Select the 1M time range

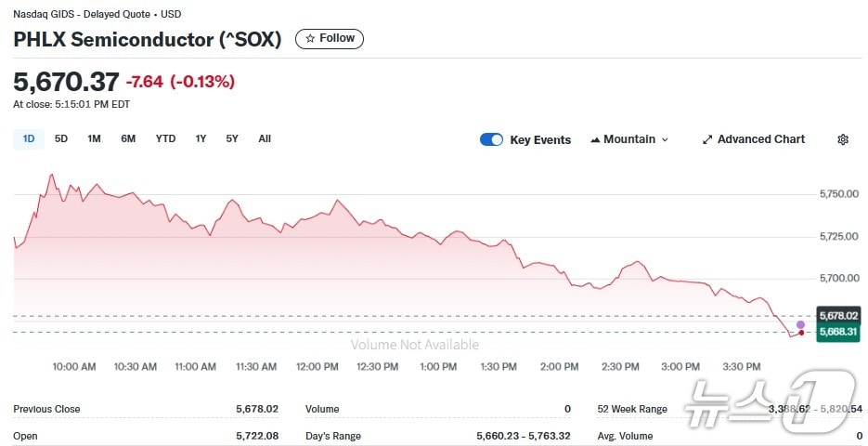tap(94, 139)
